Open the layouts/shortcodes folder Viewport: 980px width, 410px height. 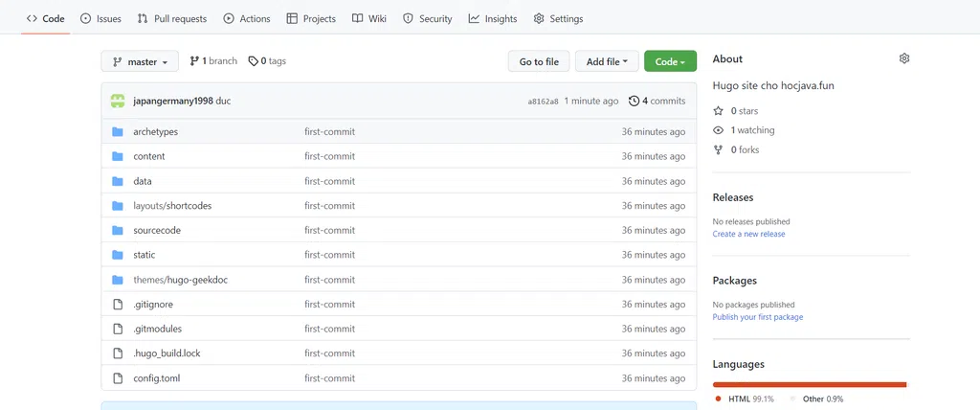click(172, 206)
